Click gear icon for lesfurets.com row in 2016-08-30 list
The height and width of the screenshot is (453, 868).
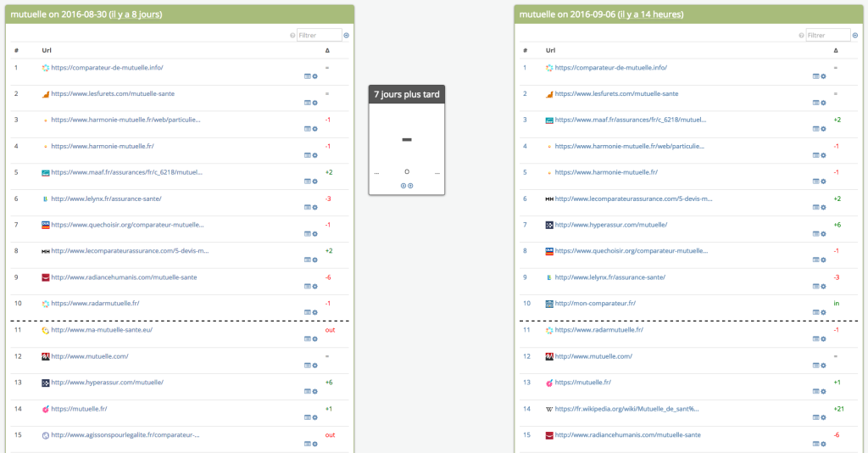315,103
